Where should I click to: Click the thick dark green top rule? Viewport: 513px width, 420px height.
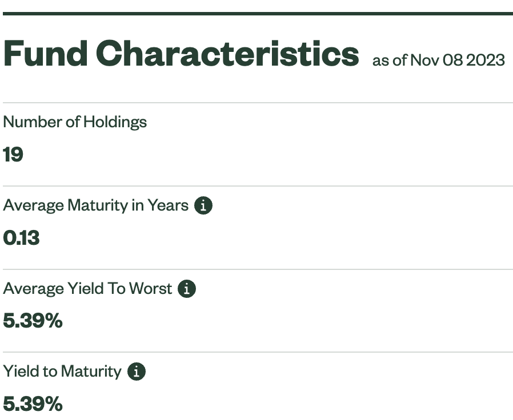(x=257, y=13)
